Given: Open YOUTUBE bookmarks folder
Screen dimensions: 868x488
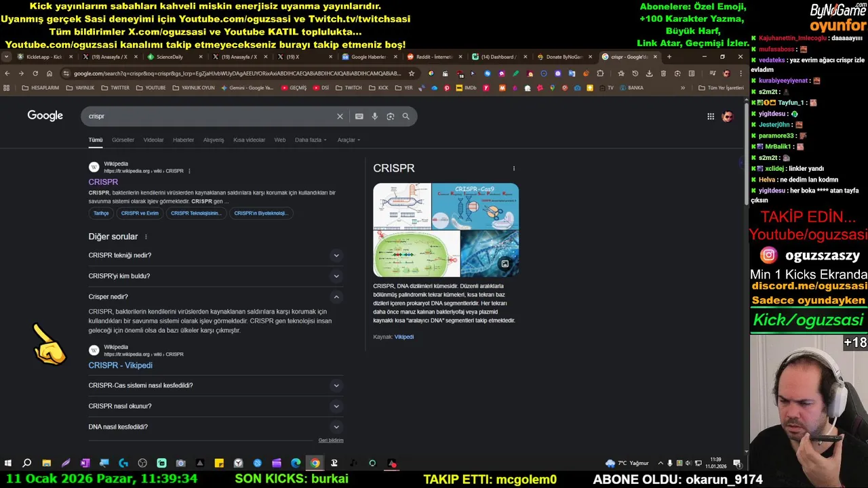Looking at the screenshot, I should click(x=151, y=87).
